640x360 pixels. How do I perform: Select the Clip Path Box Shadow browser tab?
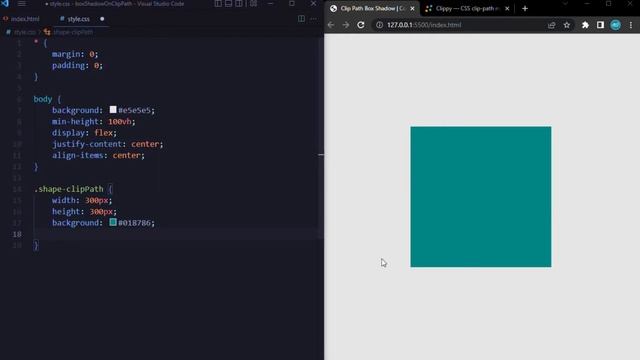point(372,9)
